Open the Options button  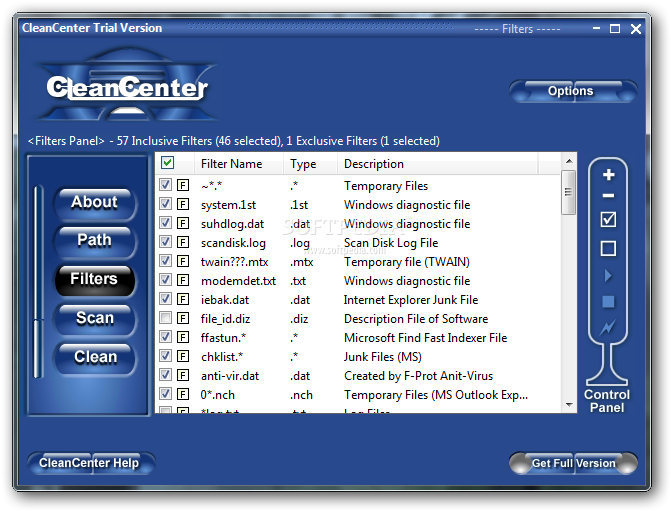(x=573, y=91)
